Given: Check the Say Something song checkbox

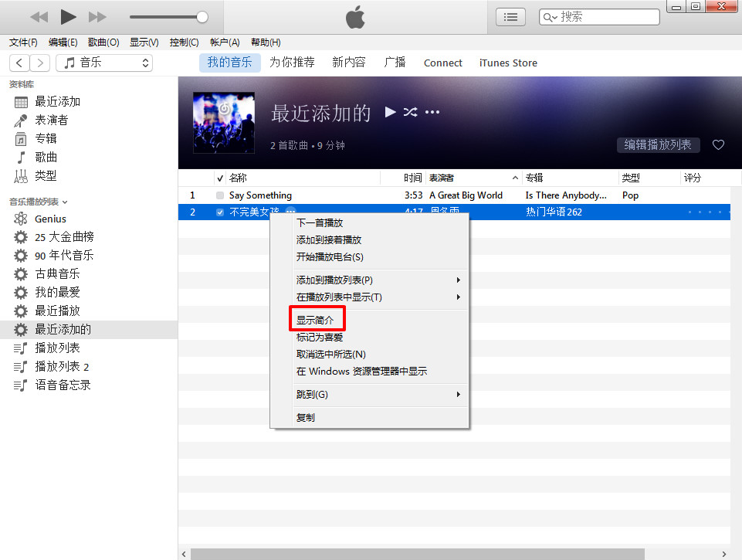Looking at the screenshot, I should [x=219, y=195].
